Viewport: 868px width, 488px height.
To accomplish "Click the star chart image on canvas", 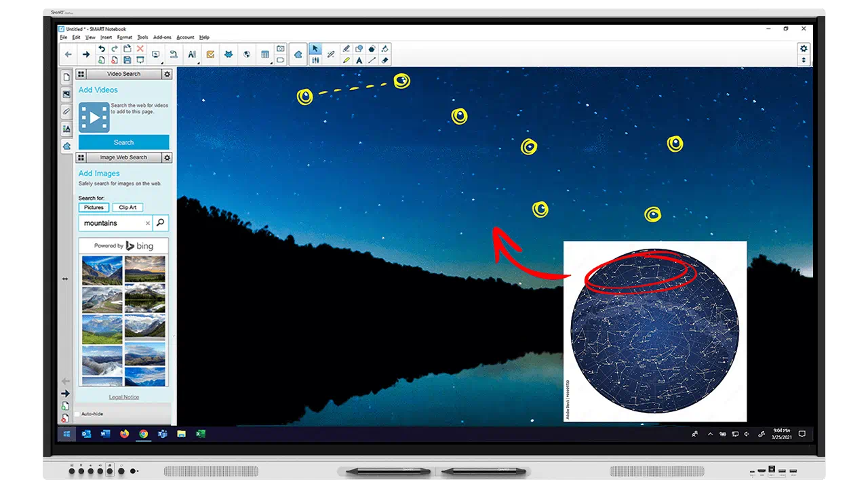I will (x=654, y=331).
